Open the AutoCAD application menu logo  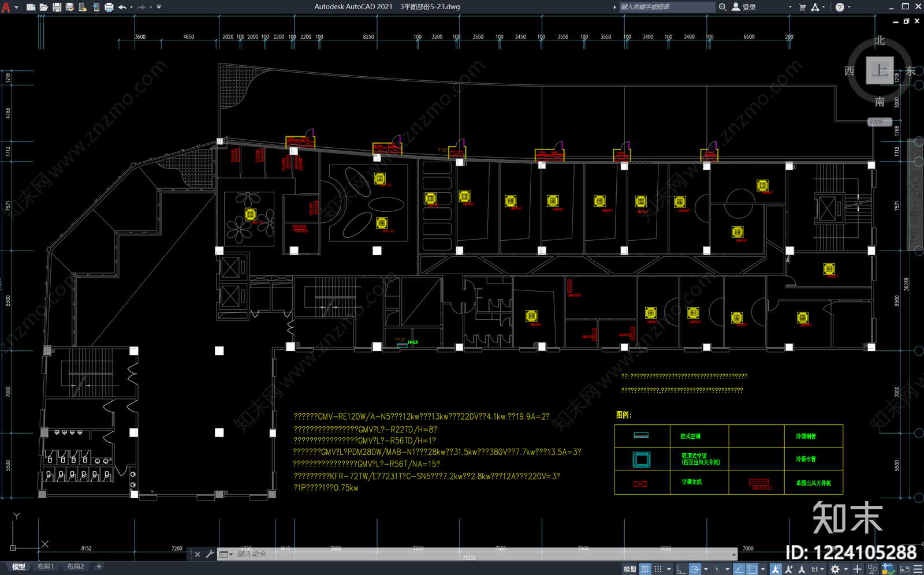[6, 7]
